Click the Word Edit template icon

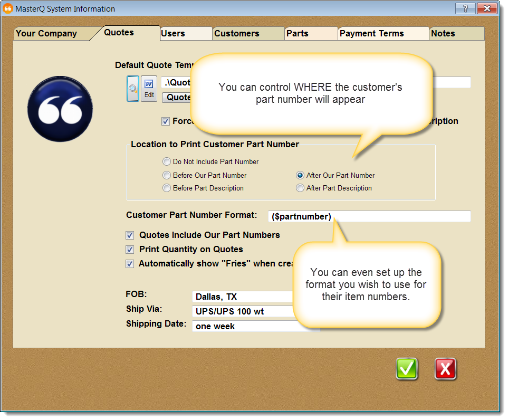click(149, 88)
